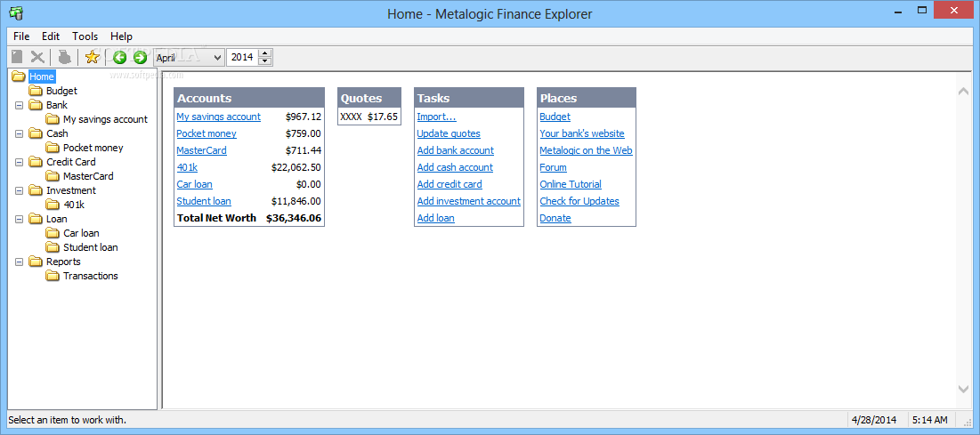Image resolution: width=980 pixels, height=435 pixels.
Task: Click the Cash folder icon
Action: (x=36, y=133)
